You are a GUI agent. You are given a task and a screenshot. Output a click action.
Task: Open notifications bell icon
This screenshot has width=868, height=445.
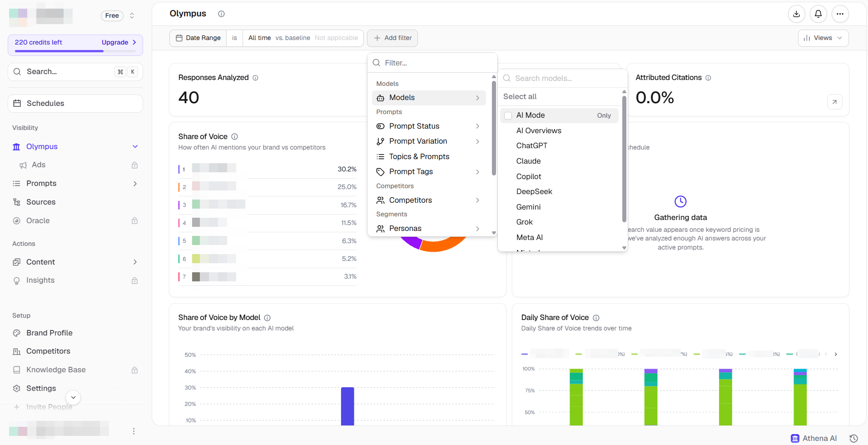click(818, 14)
